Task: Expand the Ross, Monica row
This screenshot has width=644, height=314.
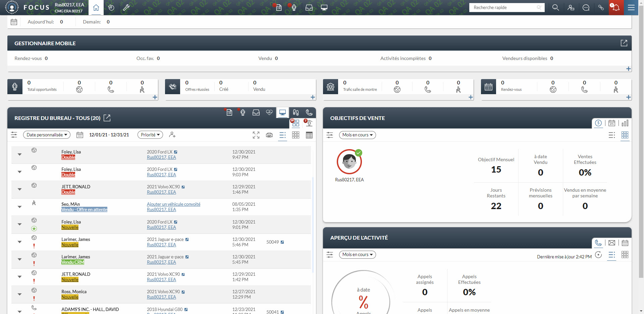Action: click(19, 294)
